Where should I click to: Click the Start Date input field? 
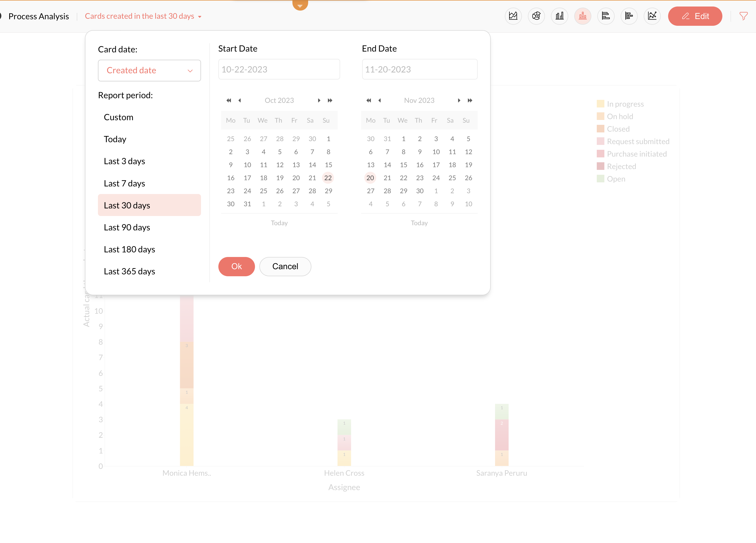coord(279,69)
